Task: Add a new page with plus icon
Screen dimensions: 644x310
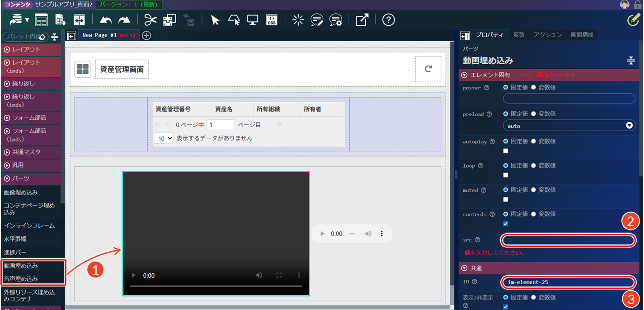Action: [x=146, y=35]
